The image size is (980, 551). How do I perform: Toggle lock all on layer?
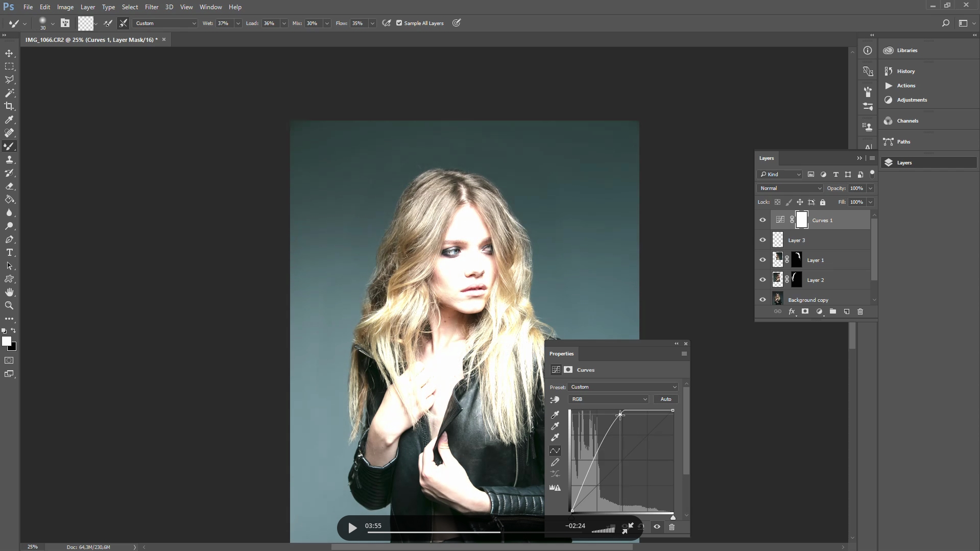pos(823,202)
